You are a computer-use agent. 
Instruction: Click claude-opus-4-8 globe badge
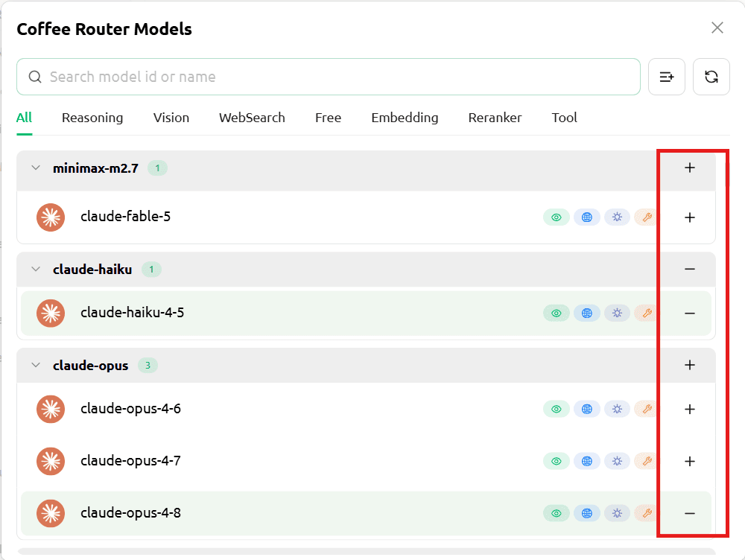[587, 513]
